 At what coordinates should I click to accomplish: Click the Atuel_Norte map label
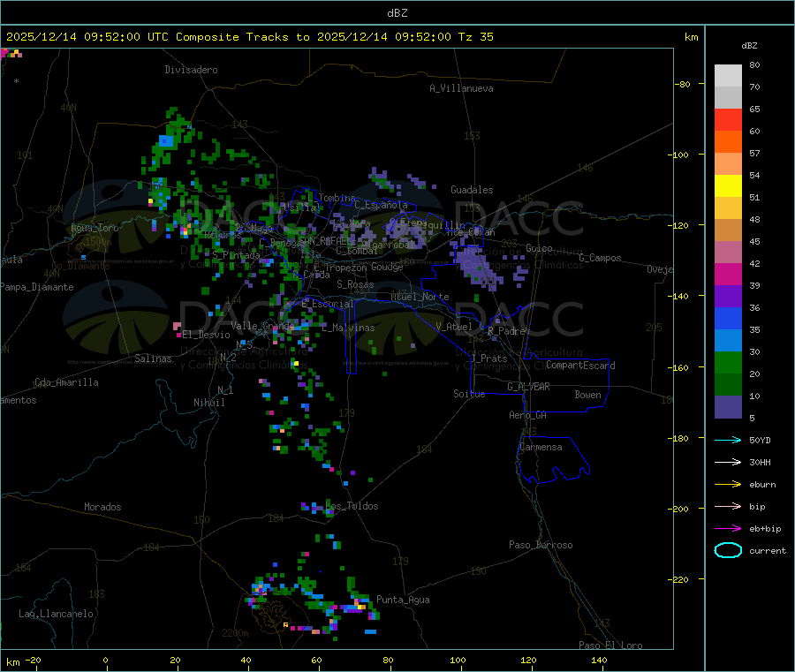(420, 297)
